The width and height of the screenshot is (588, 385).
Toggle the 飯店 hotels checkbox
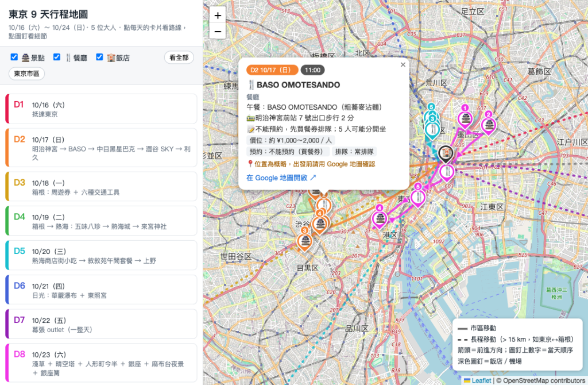[x=99, y=57]
